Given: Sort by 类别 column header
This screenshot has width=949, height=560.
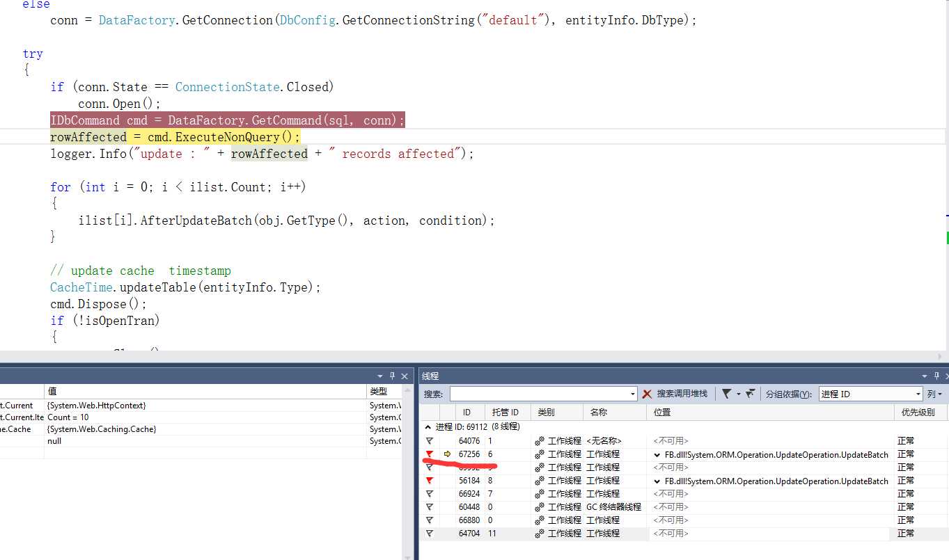Looking at the screenshot, I should 557,412.
